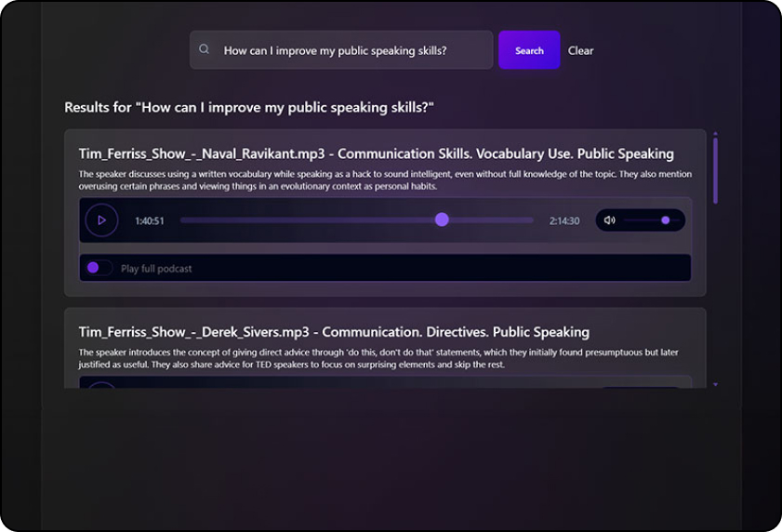This screenshot has height=532, width=782.
Task: Seek on the Naval Ravikant progress slider
Action: (356, 220)
